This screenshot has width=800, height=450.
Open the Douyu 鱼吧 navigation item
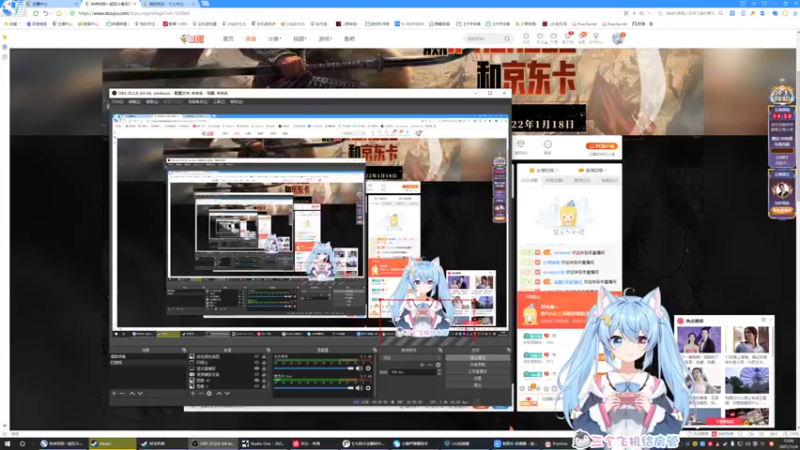(349, 39)
